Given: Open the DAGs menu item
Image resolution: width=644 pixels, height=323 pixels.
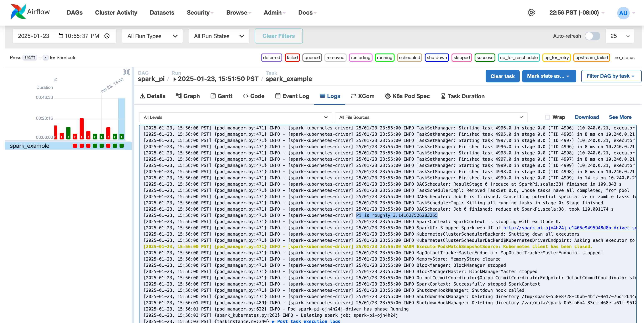Looking at the screenshot, I should 74,12.
